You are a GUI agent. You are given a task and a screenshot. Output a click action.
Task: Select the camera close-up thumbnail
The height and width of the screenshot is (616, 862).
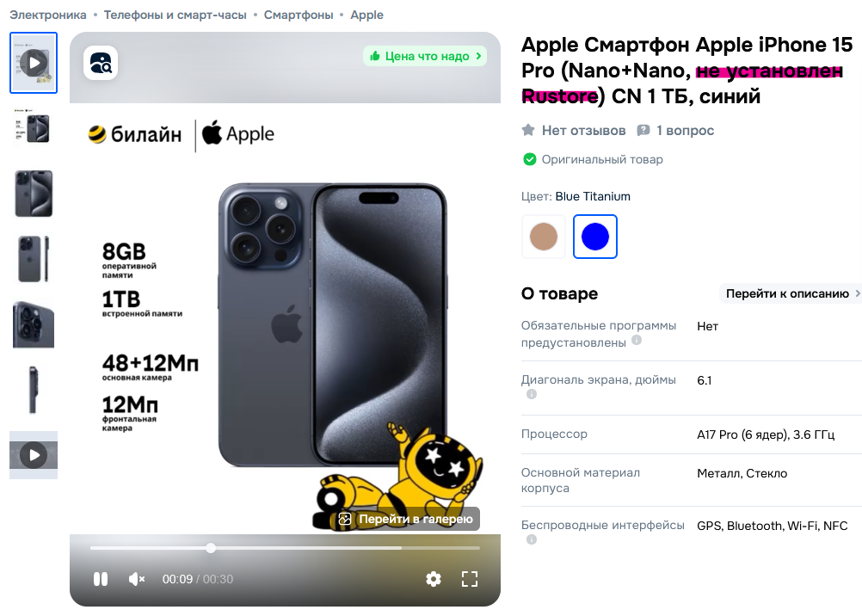click(34, 324)
